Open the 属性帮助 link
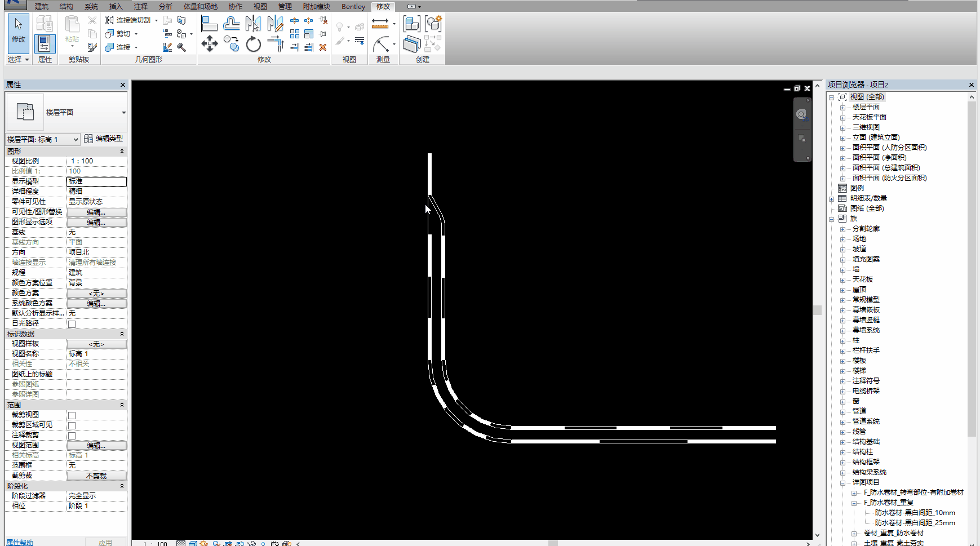Image resolution: width=980 pixels, height=546 pixels. (x=20, y=542)
